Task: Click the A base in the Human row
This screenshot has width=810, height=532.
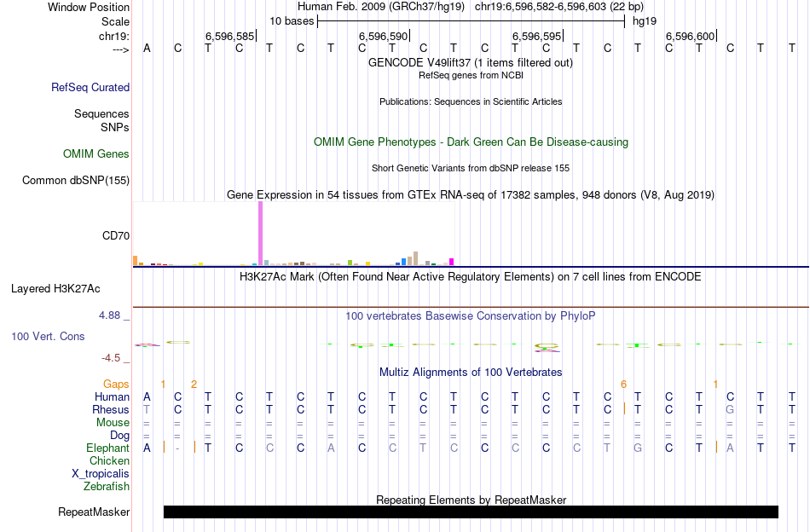Action: [x=147, y=396]
